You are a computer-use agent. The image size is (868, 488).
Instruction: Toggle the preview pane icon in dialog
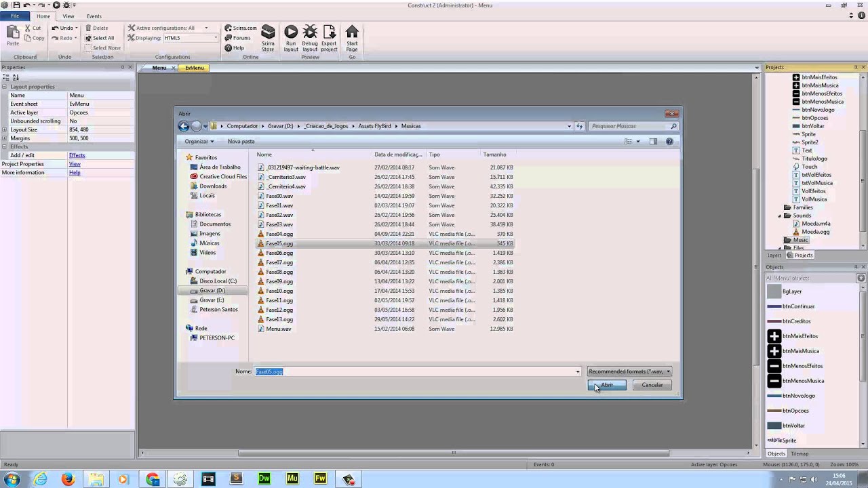653,141
